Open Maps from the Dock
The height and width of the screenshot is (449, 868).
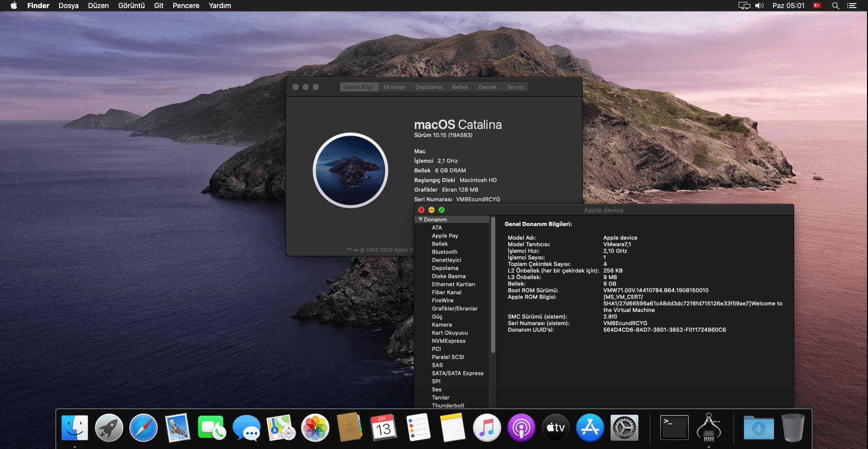coord(281,428)
